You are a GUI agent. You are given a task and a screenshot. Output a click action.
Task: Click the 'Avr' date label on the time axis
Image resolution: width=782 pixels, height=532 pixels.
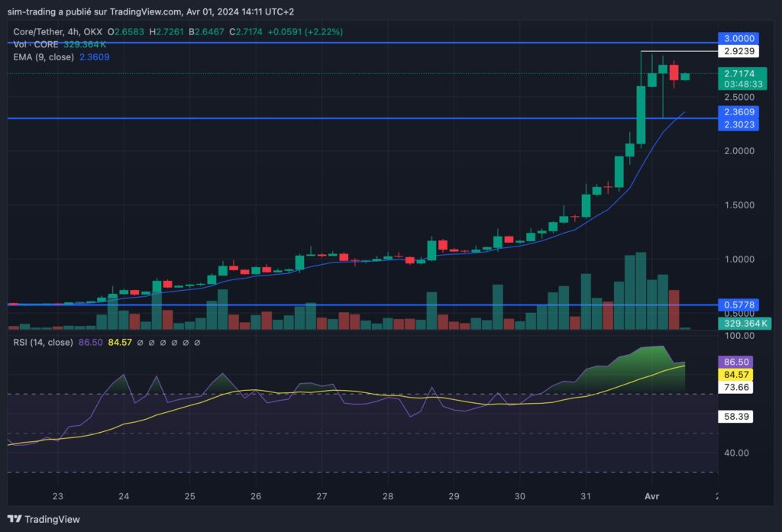652,496
